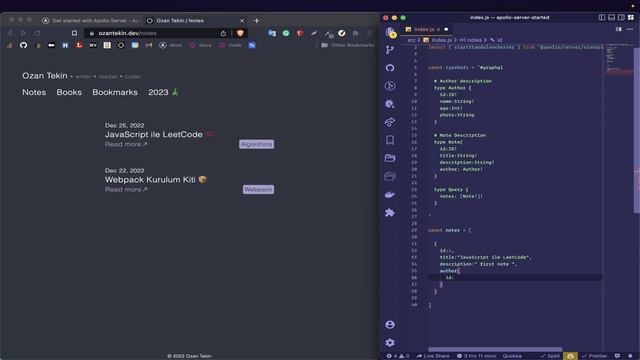640x360 pixels.
Task: Open the GitHub panel in the activity bar
Action: coord(390,68)
